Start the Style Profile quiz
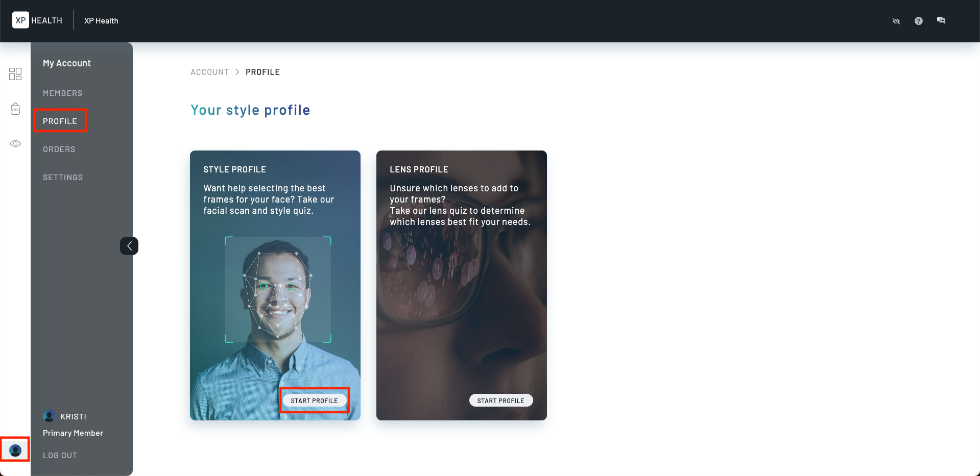 315,400
